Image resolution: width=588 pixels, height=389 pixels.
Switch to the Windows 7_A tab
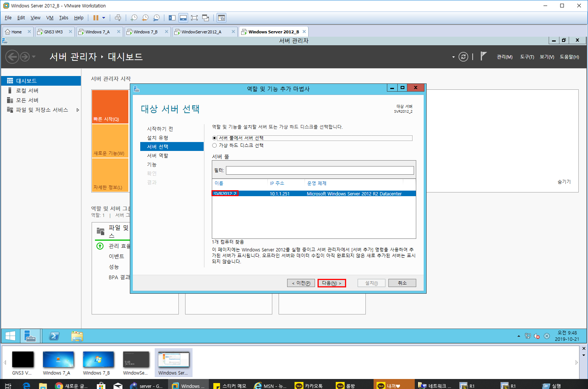point(97,32)
